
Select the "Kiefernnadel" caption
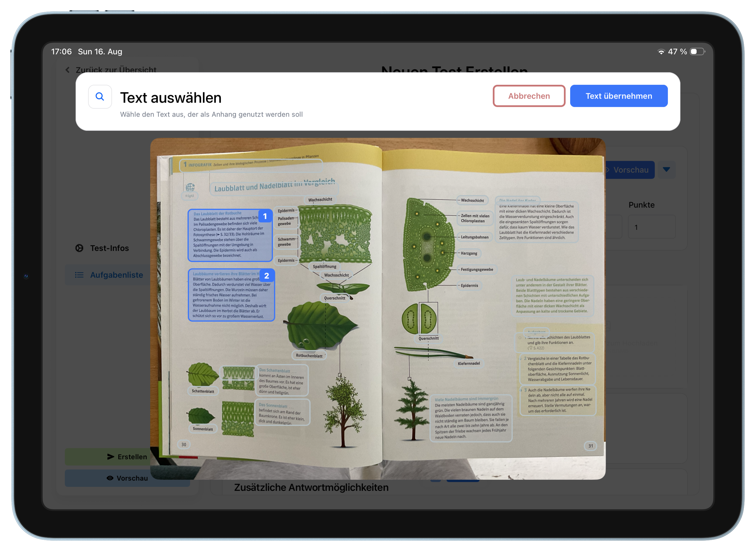coord(468,363)
